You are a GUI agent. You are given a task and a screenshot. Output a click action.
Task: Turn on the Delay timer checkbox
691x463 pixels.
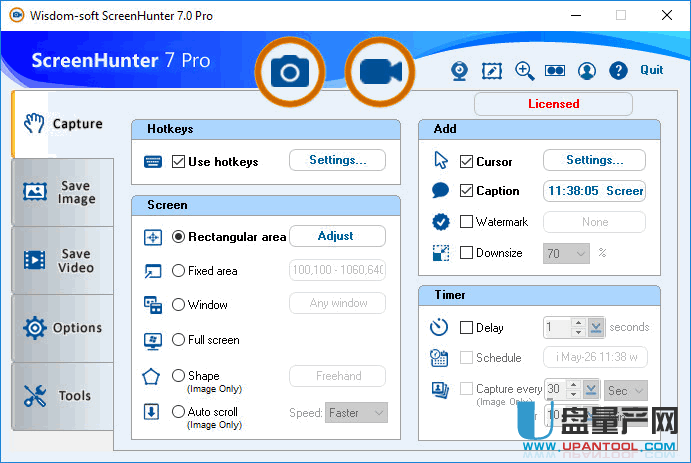coord(466,327)
